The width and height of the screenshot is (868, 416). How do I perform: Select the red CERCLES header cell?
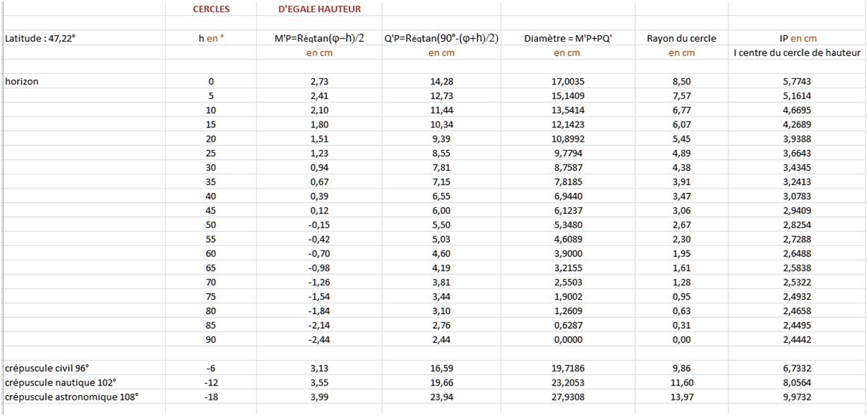pyautogui.click(x=210, y=10)
